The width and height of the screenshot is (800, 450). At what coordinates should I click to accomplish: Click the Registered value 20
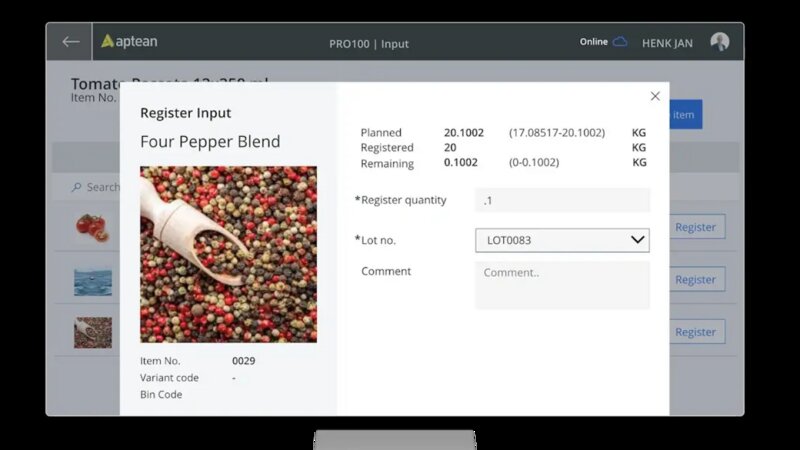(450, 147)
